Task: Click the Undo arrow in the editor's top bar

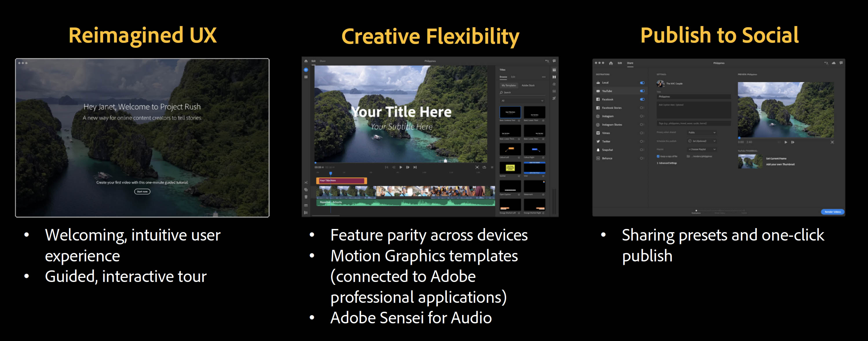Action: (x=547, y=61)
